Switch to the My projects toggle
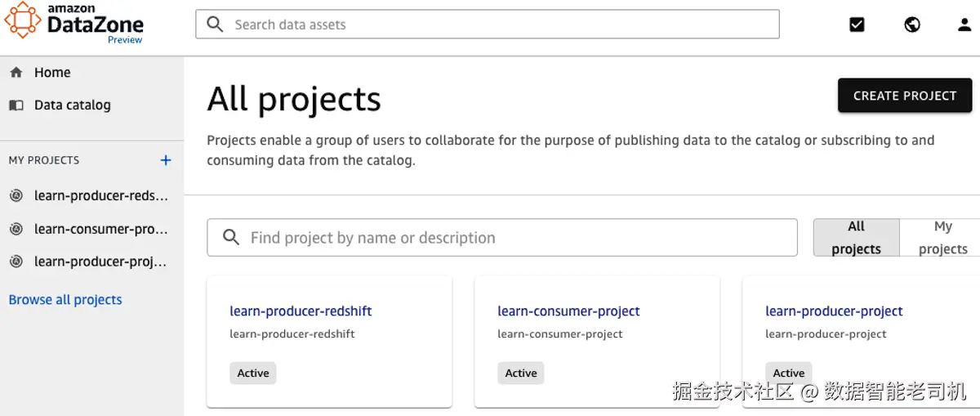980x416 pixels. click(942, 238)
